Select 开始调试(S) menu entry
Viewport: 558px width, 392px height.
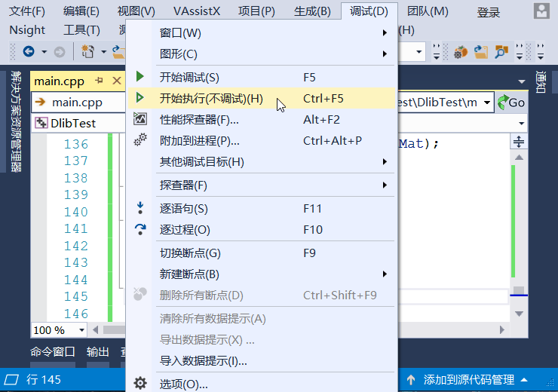tap(261, 77)
